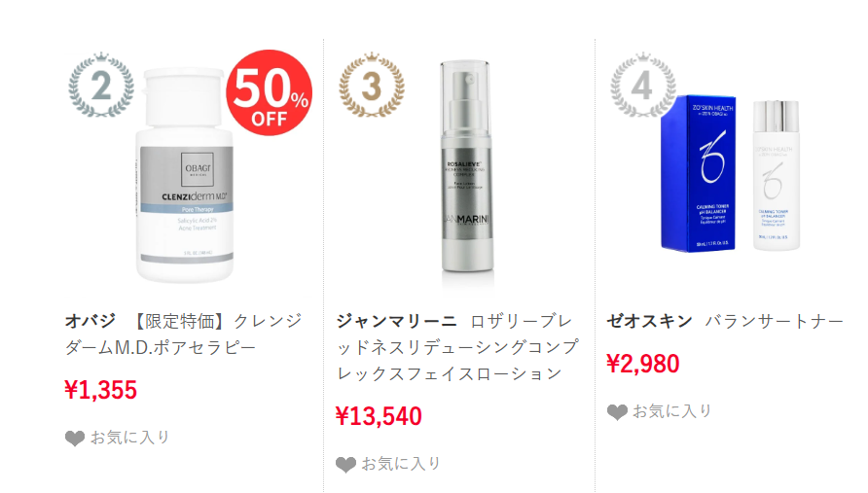Open the ジャンマリーニ ロザリーブ product title
Viewport: 868px width, 493px height.
[x=457, y=347]
